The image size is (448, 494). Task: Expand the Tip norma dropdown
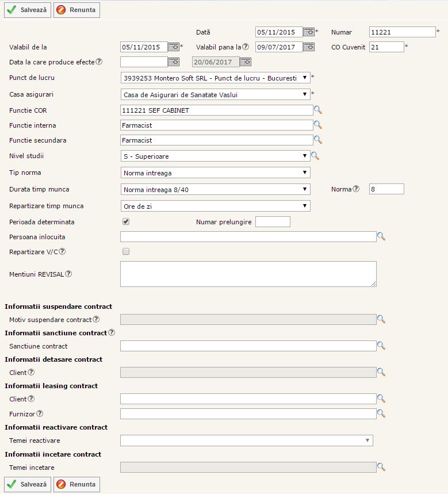click(215, 173)
